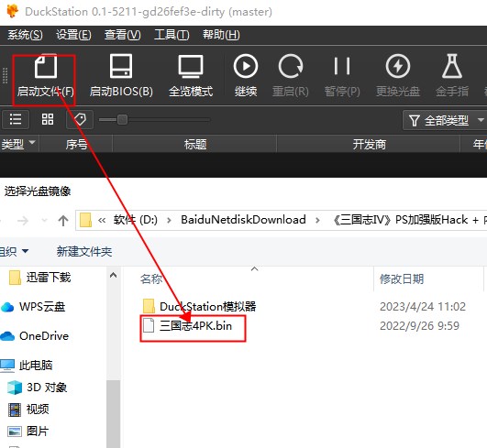Open the 设置(E) menu
Viewport: 487px width, 448px height.
(x=73, y=35)
